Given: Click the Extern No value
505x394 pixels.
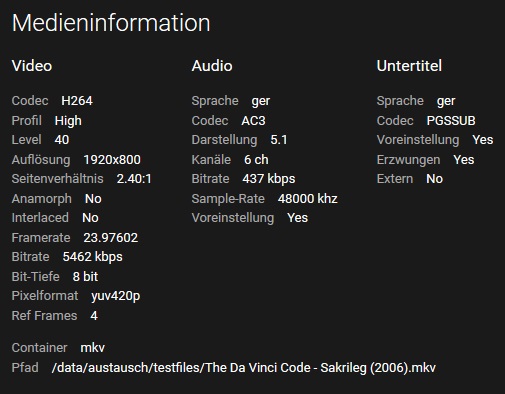Looking at the screenshot, I should pos(435,179).
